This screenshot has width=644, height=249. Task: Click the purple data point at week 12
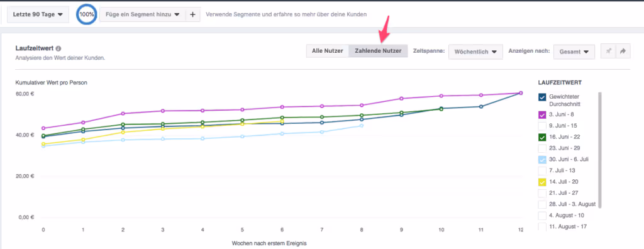[521, 93]
